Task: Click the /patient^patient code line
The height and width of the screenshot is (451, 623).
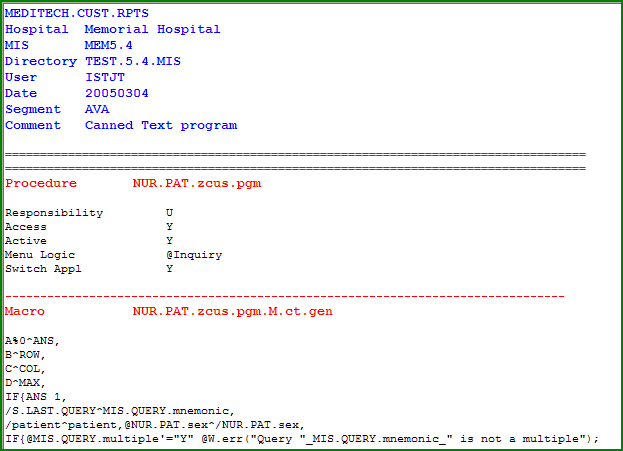Action: point(155,424)
